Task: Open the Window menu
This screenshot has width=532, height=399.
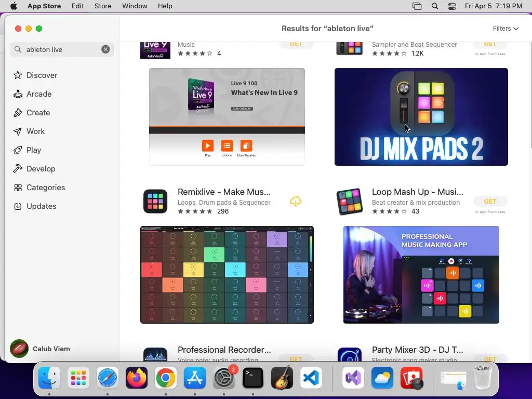Action: pyautogui.click(x=135, y=6)
